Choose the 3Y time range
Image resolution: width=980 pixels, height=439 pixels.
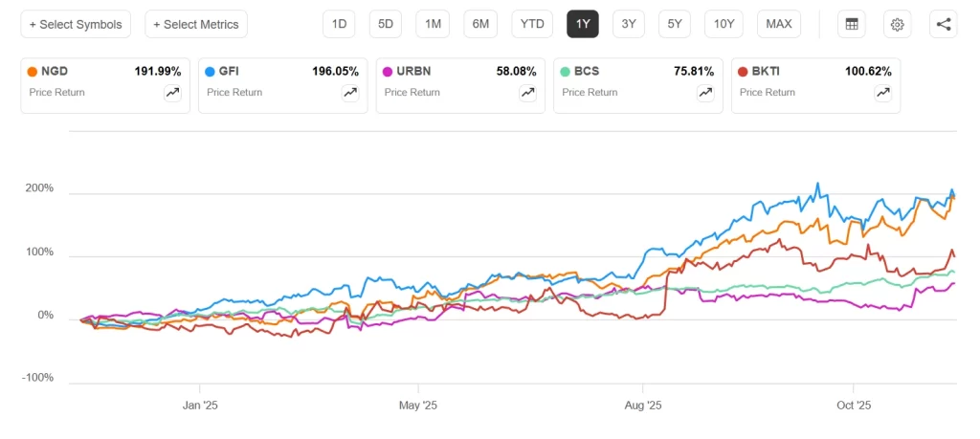[x=628, y=24]
